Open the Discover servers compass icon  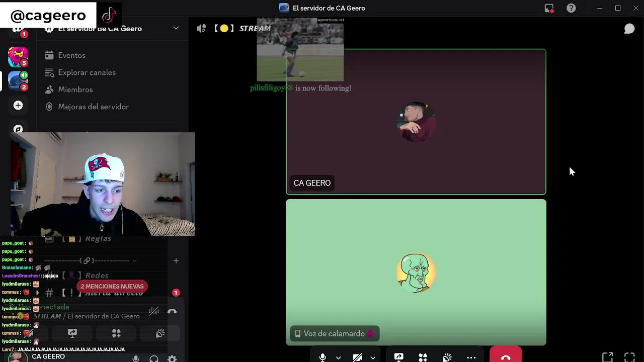(x=18, y=129)
